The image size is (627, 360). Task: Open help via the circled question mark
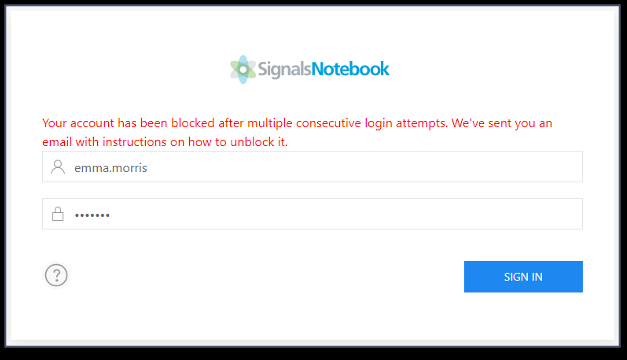coord(56,275)
